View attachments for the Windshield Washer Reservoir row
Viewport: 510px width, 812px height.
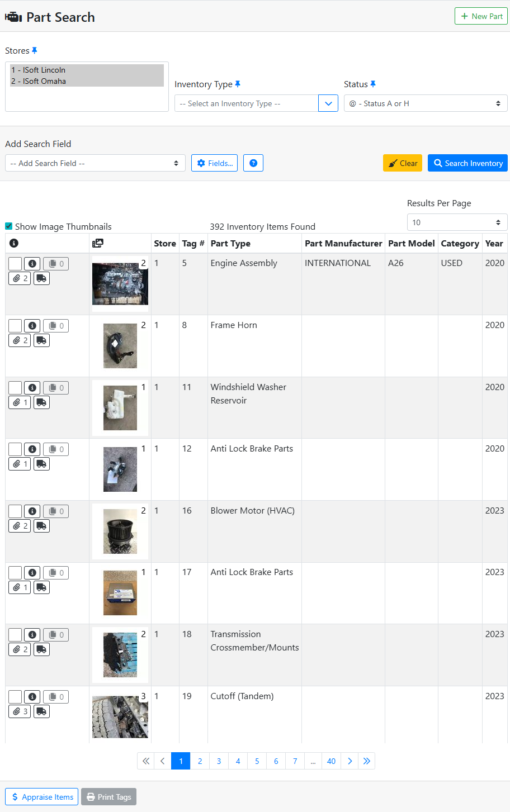19,402
